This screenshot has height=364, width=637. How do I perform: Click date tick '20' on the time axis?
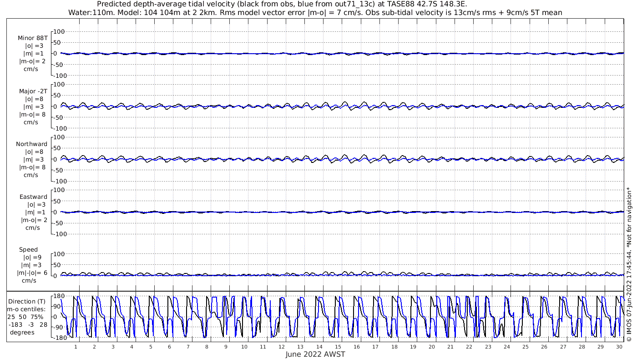click(431, 347)
